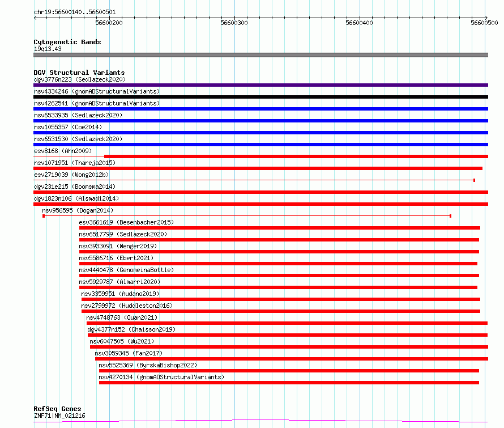Click the purple bar of dgv3776n223

(x=260, y=85)
